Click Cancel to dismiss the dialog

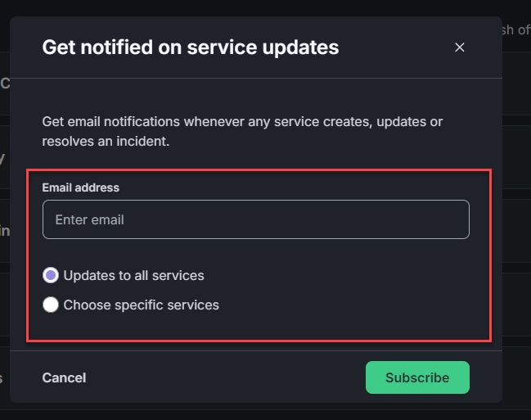coord(64,377)
